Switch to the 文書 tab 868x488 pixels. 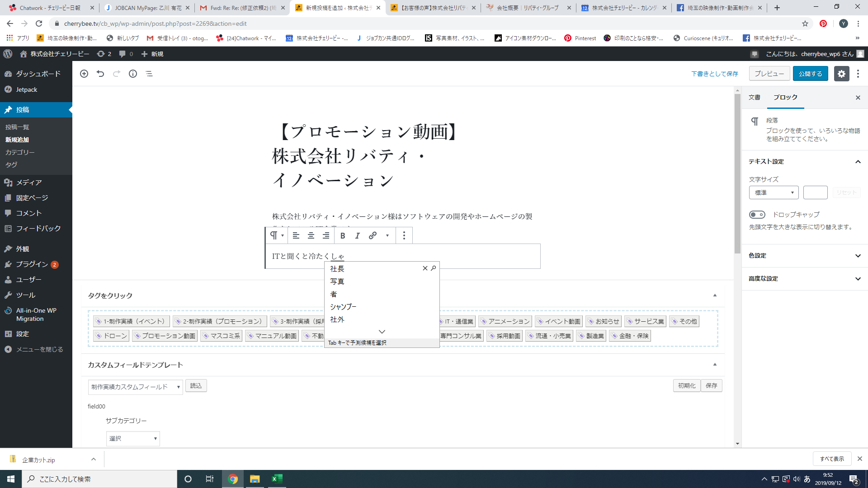754,97
